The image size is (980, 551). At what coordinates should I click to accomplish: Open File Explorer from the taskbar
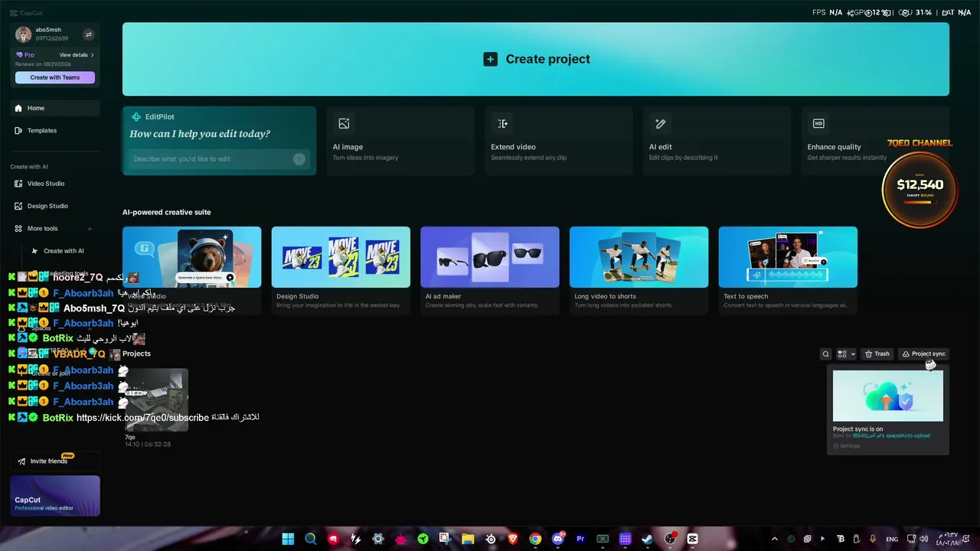(468, 539)
